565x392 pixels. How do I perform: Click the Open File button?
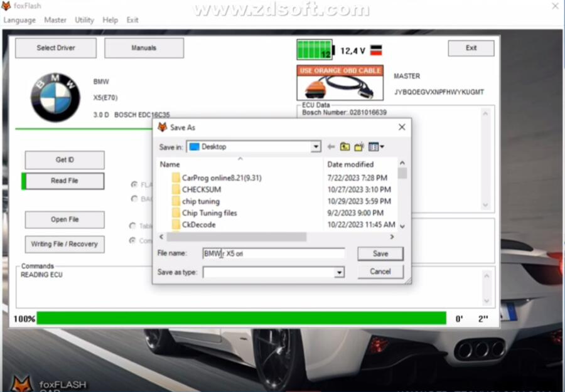65,220
